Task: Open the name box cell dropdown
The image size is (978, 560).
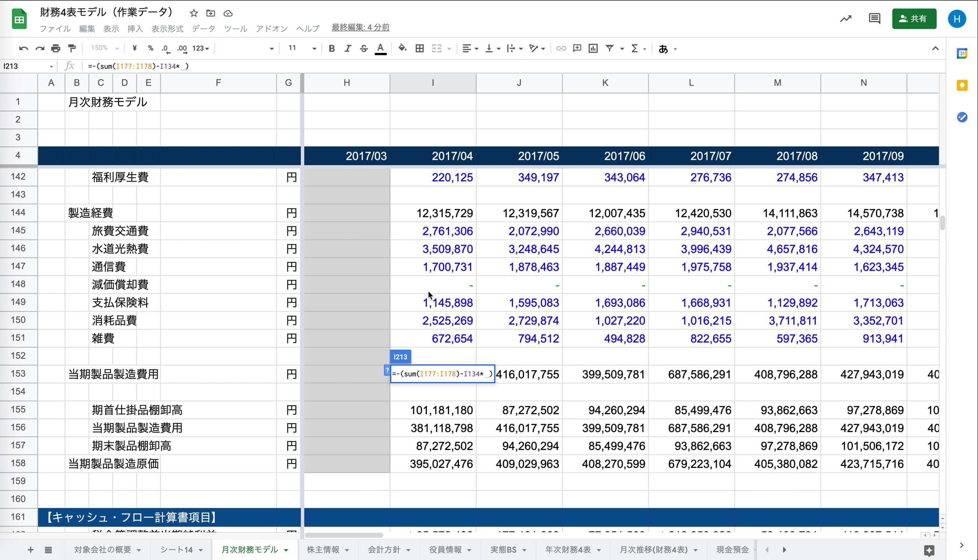Action: (51, 66)
